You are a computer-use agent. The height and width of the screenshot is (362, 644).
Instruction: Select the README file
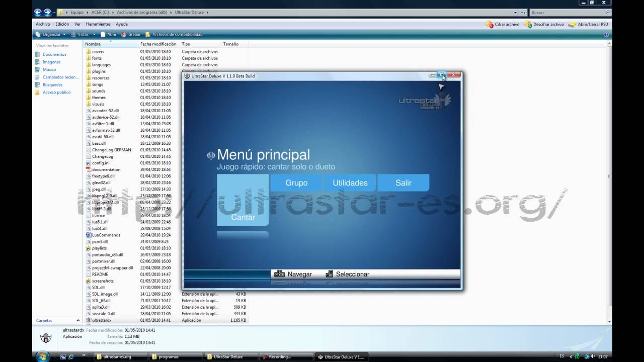click(97, 275)
